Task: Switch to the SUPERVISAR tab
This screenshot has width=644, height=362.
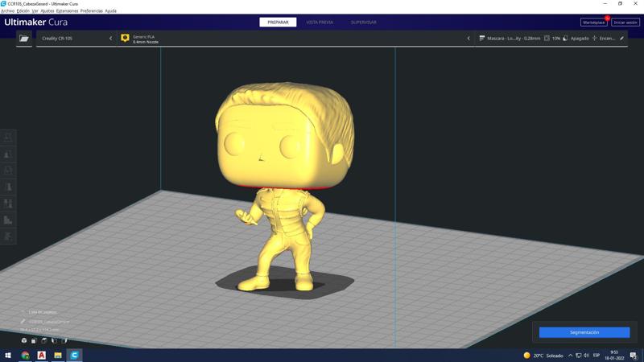Action: coord(364,23)
